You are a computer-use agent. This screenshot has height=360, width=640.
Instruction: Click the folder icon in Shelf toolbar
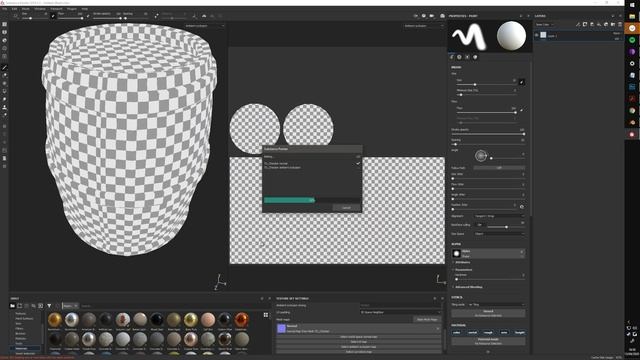tap(12, 306)
